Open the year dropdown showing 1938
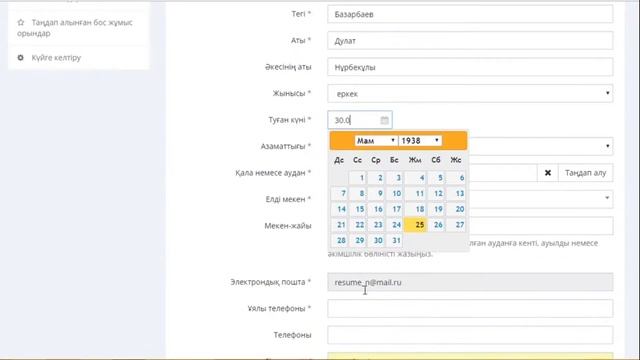Image resolution: width=640 pixels, height=360 pixels. click(420, 140)
